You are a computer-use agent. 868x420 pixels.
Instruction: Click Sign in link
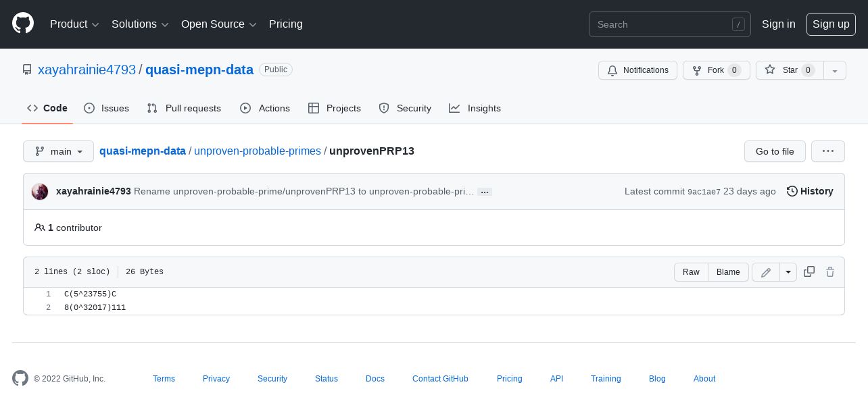[x=779, y=24]
